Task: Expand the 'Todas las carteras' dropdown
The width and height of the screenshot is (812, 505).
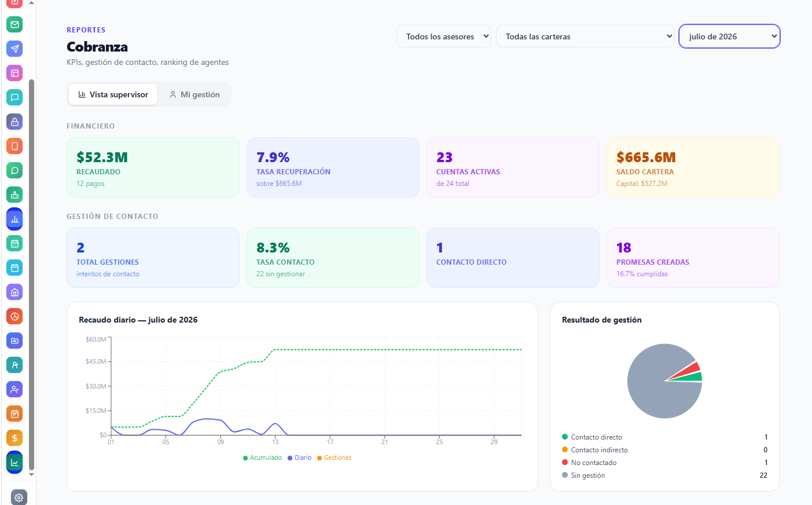Action: [x=585, y=36]
